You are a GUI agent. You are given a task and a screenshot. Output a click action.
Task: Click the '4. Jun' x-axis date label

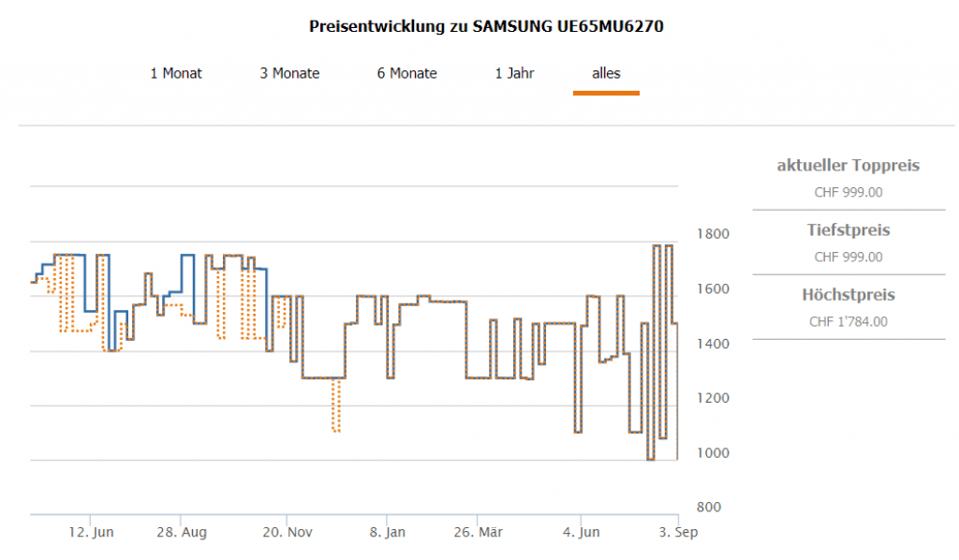pos(581,532)
